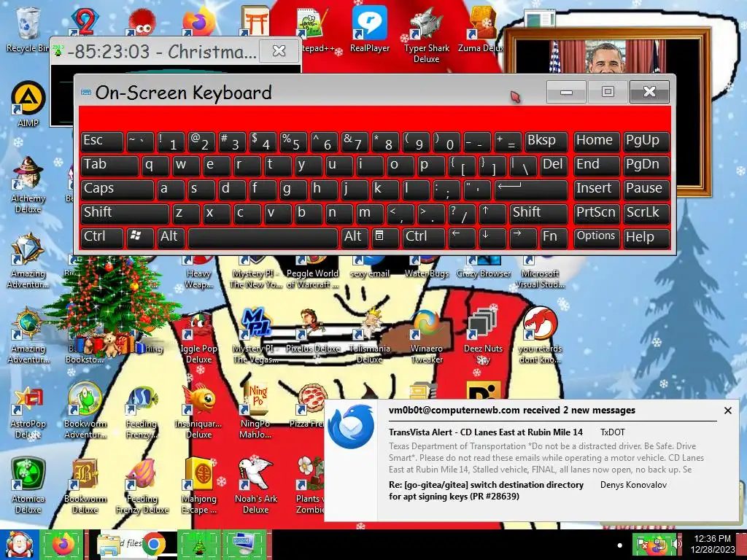
Task: Click the Obama picture frame thumbnail
Action: coord(607,57)
